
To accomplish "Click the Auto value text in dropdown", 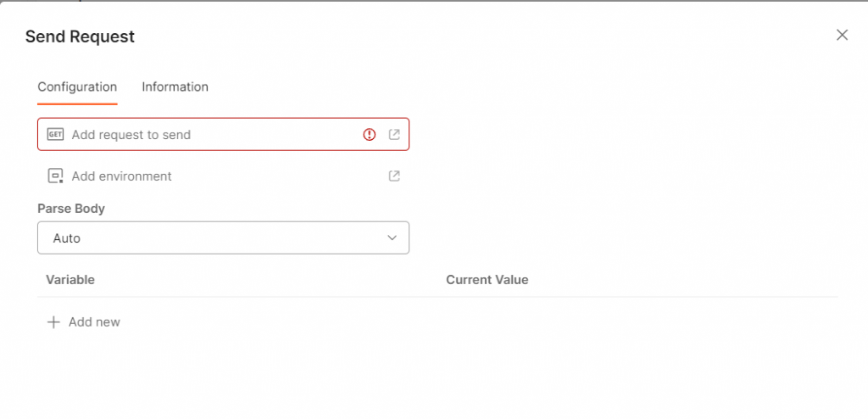I will [x=66, y=238].
